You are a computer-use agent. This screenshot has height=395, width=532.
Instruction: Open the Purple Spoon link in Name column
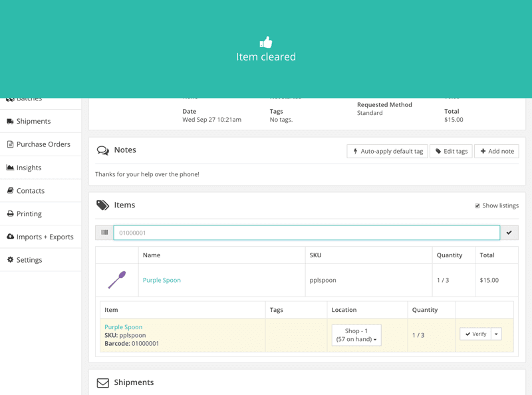point(162,281)
